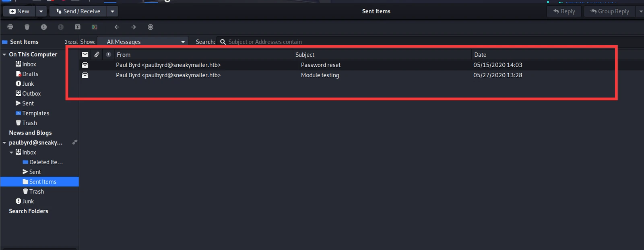Click the Delete trash icon in toolbar
Screen dimensions: 644x250
27,27
